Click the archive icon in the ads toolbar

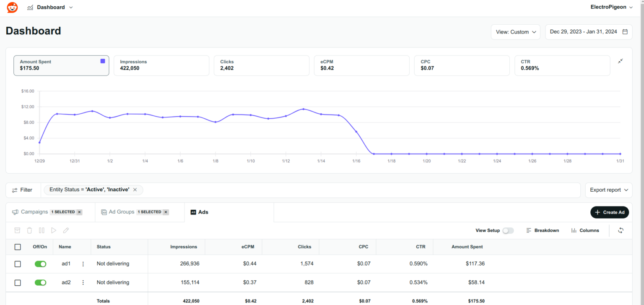(x=17, y=230)
